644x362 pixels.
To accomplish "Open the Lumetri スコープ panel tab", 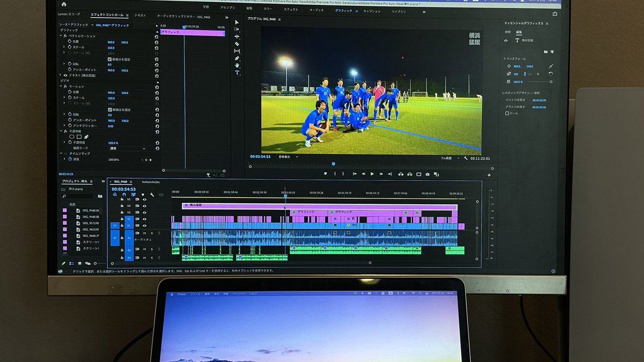I will 68,15.
